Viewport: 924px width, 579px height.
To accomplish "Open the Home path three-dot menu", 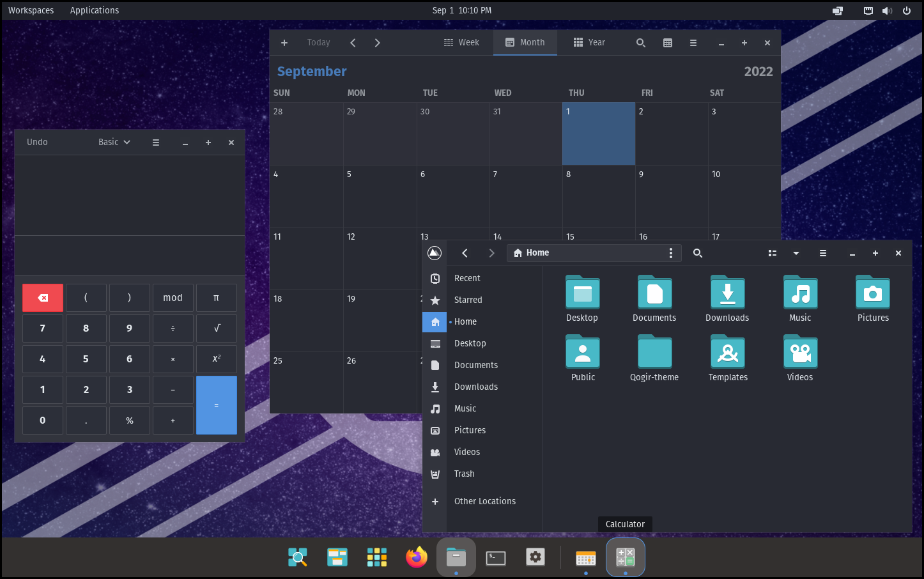I will point(670,253).
